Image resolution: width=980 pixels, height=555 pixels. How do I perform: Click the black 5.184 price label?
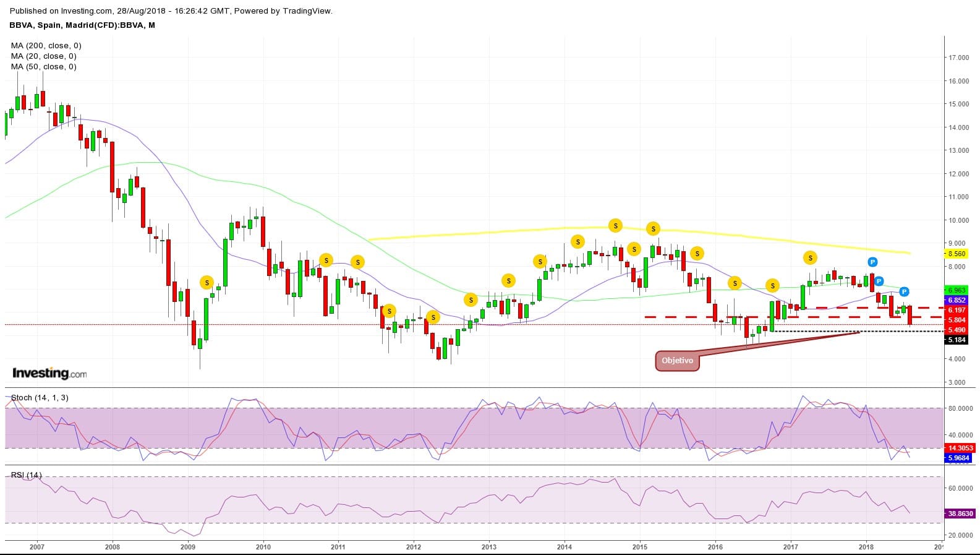tap(957, 340)
